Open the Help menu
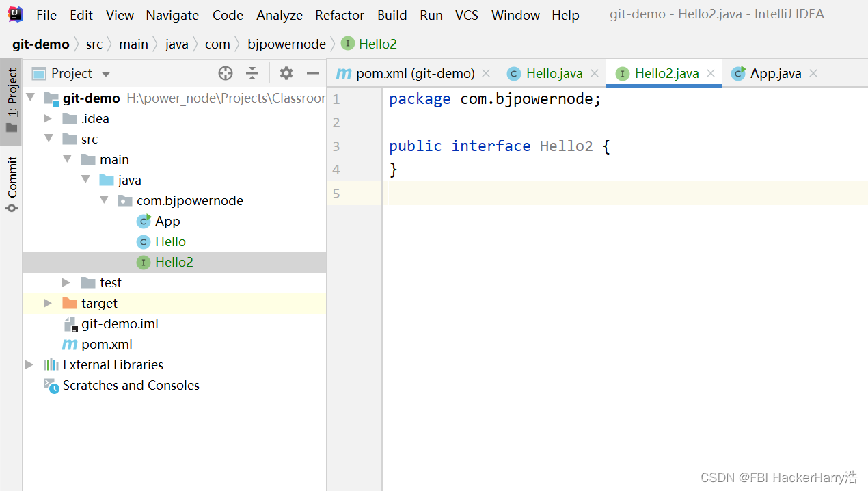The width and height of the screenshot is (868, 491). [x=565, y=15]
